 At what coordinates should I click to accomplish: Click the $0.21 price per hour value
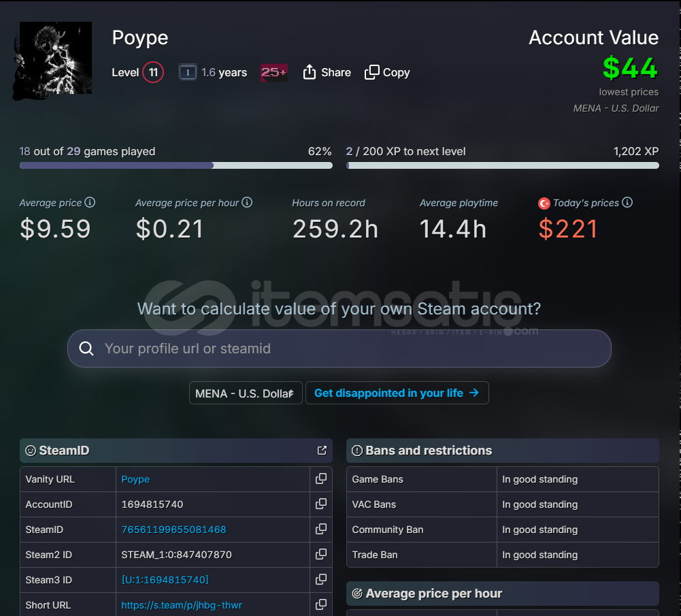(169, 229)
